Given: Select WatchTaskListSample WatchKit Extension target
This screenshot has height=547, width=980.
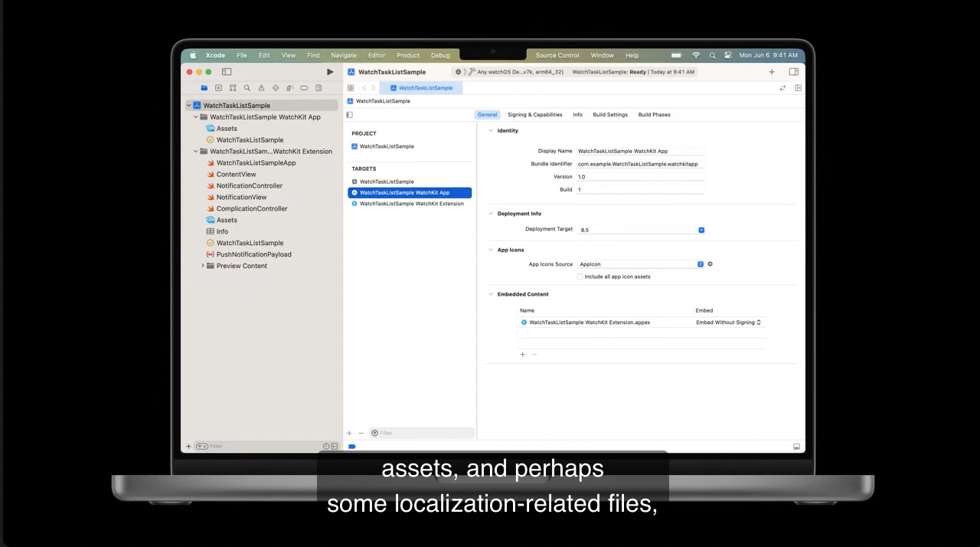Looking at the screenshot, I should click(410, 204).
